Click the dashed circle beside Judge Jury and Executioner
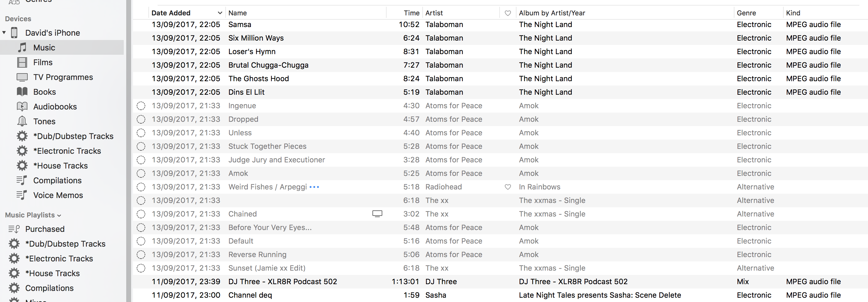 coord(141,160)
